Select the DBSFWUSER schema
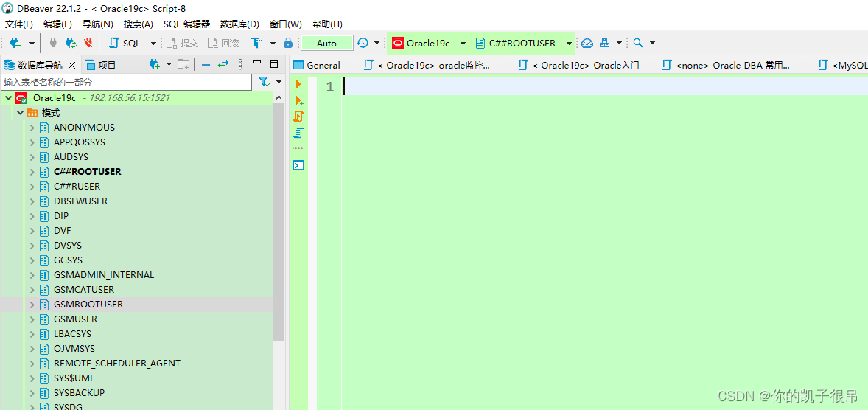 (x=80, y=201)
